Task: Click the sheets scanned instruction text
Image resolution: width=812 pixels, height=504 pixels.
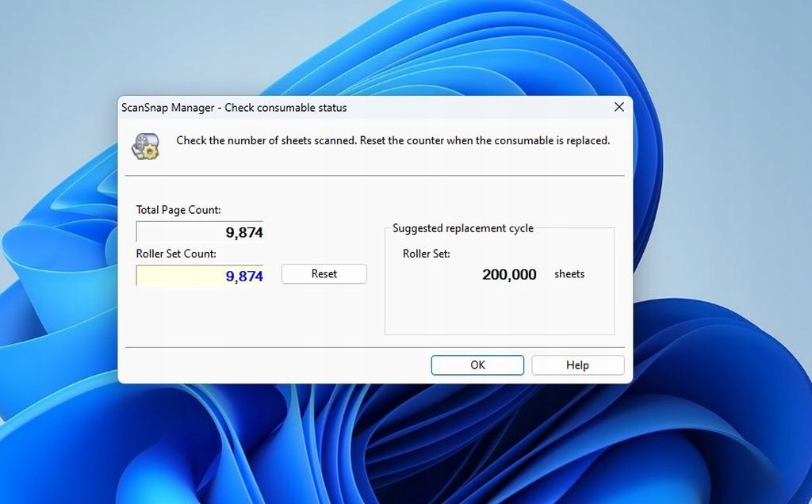Action: (393, 141)
